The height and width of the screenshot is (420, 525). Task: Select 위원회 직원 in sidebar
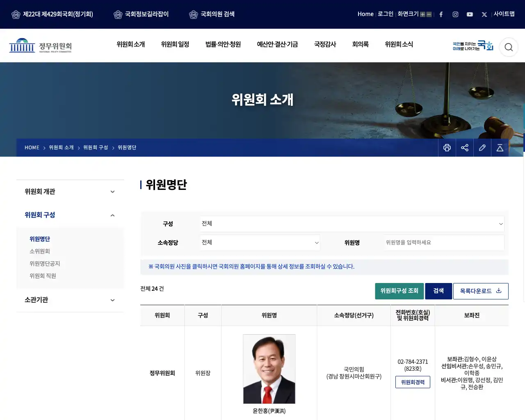click(x=43, y=276)
